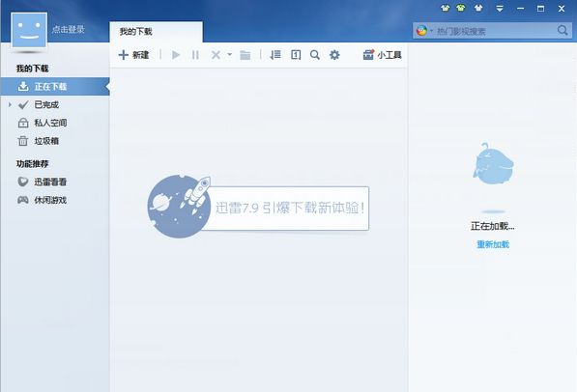Click the first white shirt skin icon
Image resolution: width=577 pixels, height=392 pixels.
pyautogui.click(x=446, y=8)
